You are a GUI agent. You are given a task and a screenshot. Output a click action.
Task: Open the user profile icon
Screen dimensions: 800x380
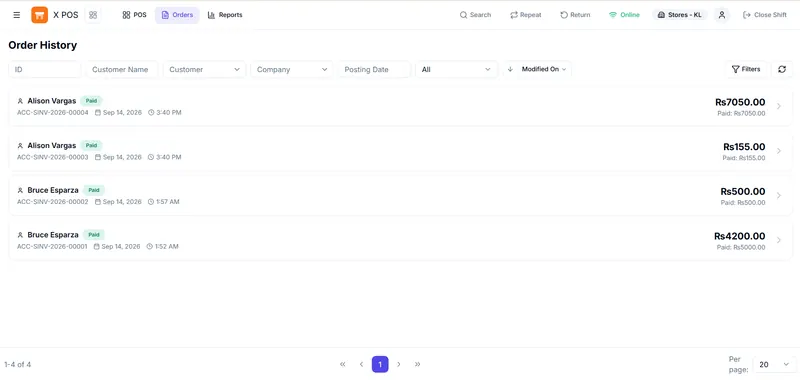pyautogui.click(x=721, y=15)
